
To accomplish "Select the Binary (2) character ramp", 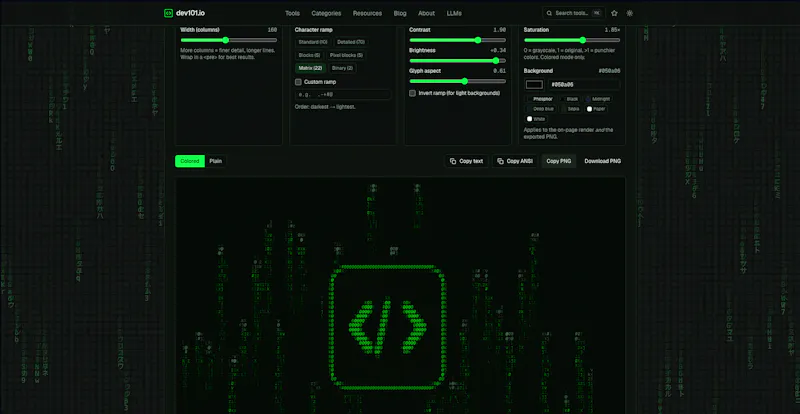I will pyautogui.click(x=342, y=68).
